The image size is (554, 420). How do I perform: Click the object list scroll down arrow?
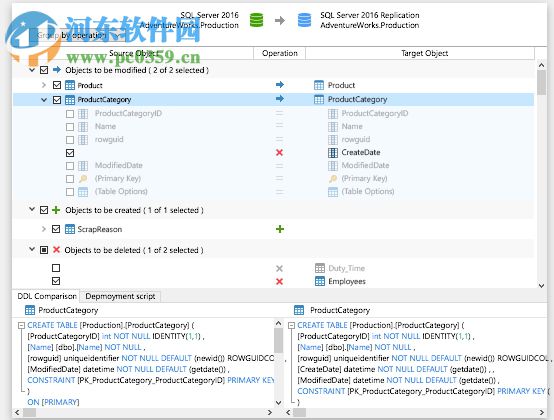(x=541, y=286)
